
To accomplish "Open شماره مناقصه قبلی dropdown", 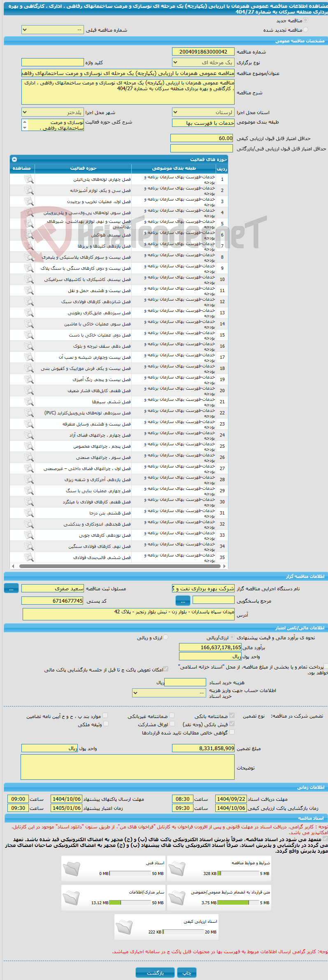I will click(x=53, y=30).
